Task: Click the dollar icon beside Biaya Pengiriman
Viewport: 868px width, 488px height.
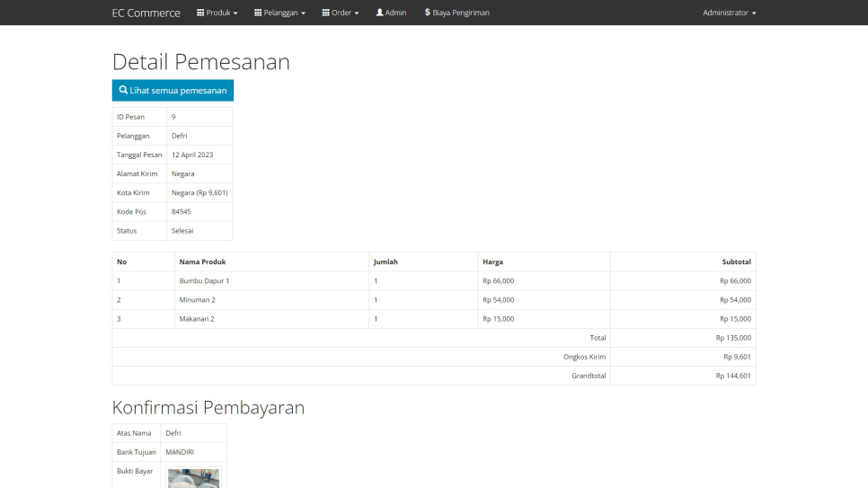Action: 428,13
